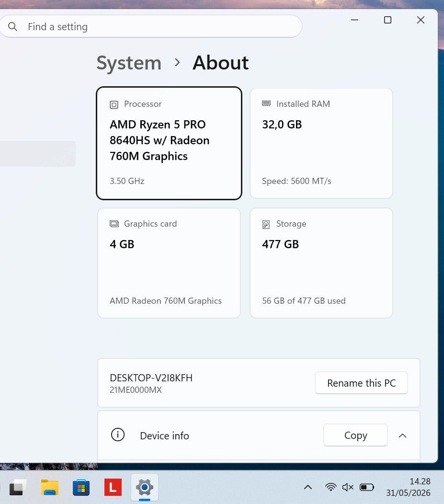
Task: Click 56 GB of 477 GB used text
Action: [304, 301]
